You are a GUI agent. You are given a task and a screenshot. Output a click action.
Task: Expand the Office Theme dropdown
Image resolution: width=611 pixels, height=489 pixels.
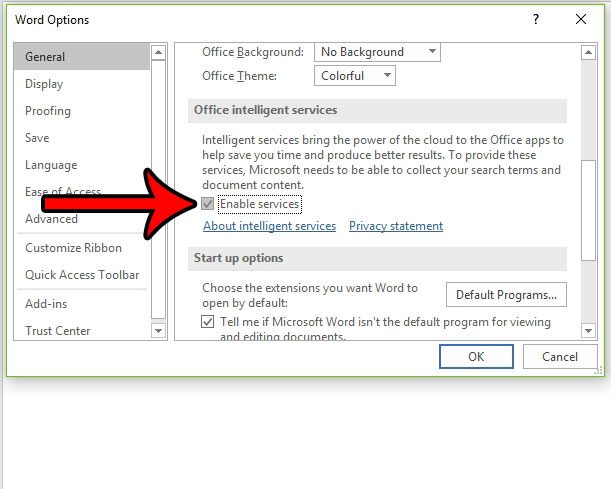pos(355,76)
